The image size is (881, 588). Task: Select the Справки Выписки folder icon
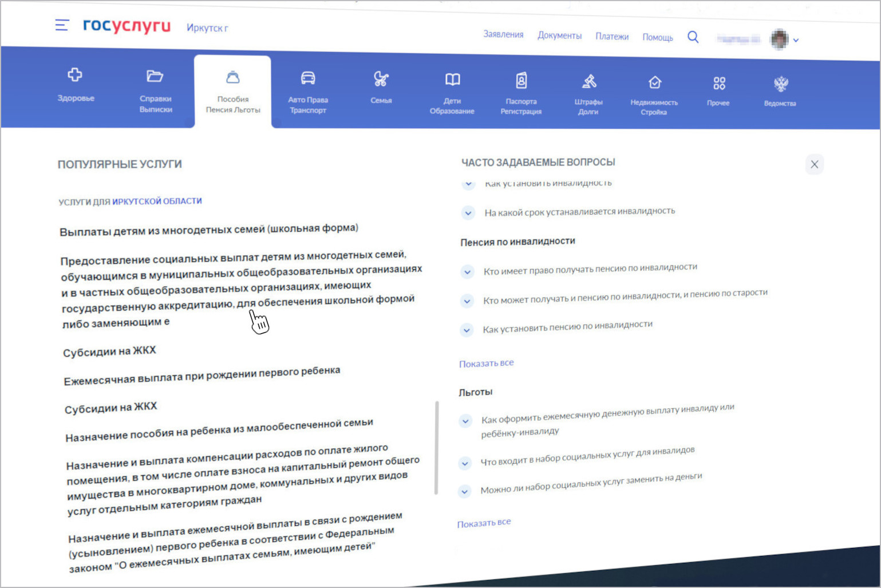click(x=155, y=76)
